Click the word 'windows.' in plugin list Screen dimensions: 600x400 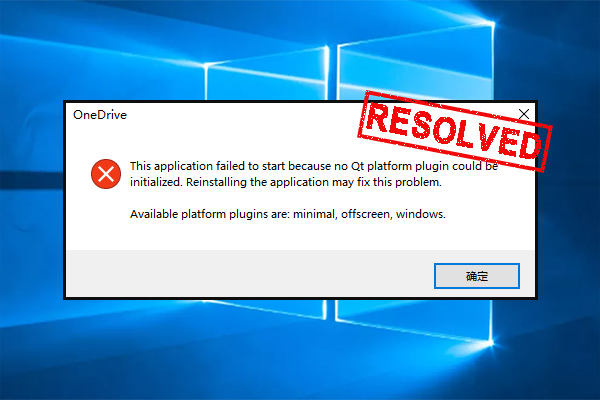(421, 214)
